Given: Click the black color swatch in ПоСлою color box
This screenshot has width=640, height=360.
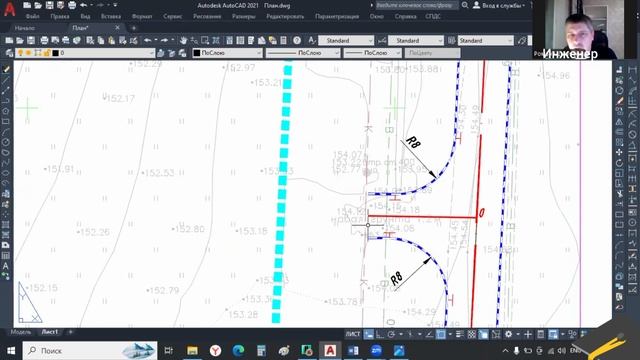Looking at the screenshot, I should pyautogui.click(x=197, y=53).
